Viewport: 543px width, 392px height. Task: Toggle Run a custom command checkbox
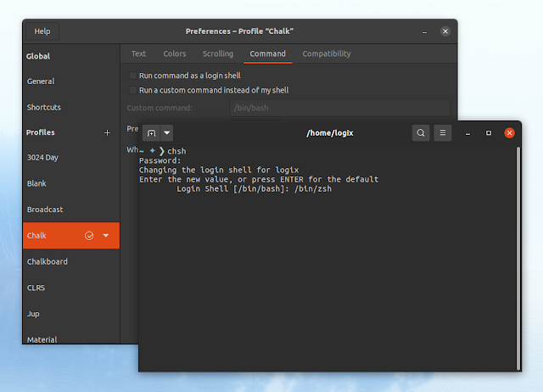(x=133, y=91)
